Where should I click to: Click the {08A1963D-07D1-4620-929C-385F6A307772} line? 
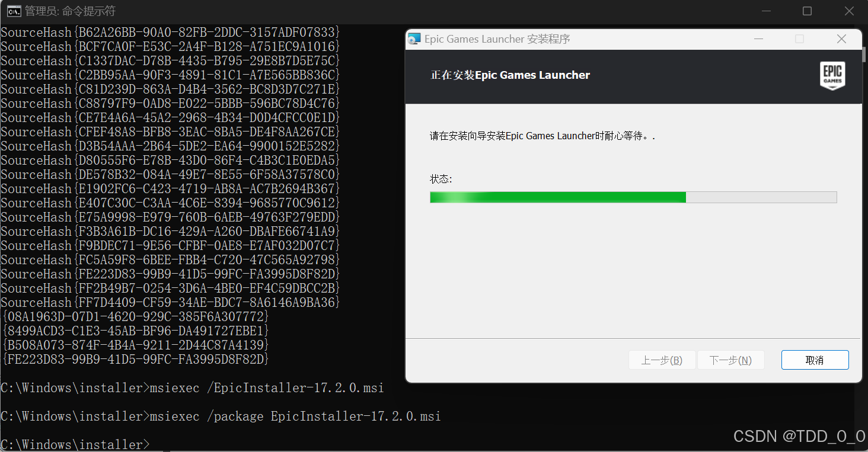pyautogui.click(x=136, y=317)
